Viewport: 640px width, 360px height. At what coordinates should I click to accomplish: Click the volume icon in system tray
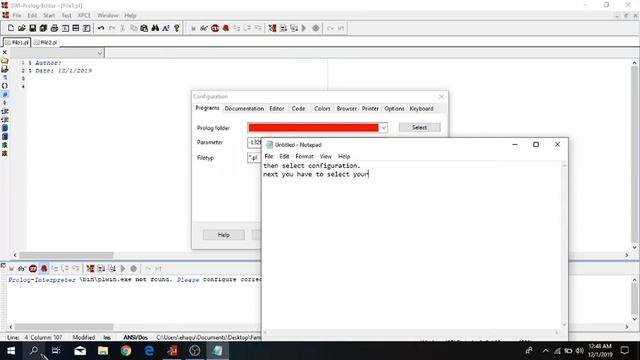(x=580, y=351)
